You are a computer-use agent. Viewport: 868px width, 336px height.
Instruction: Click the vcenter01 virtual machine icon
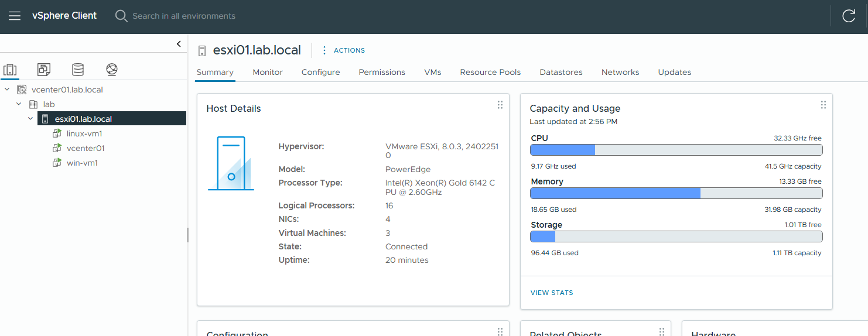(x=57, y=148)
